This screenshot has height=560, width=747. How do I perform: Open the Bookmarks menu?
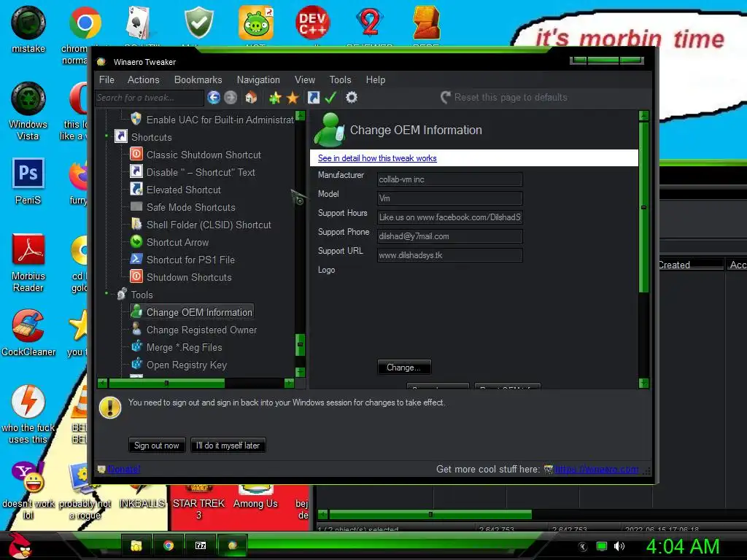(x=198, y=79)
